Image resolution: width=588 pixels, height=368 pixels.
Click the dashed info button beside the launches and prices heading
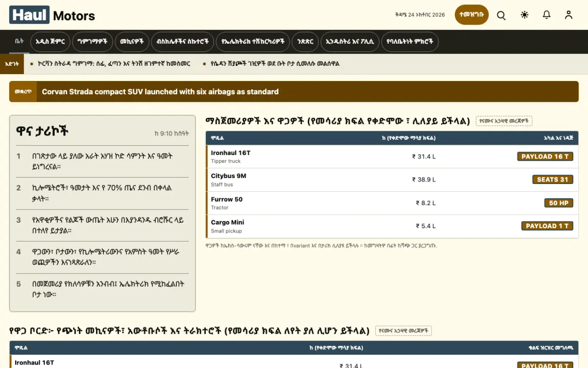pos(504,121)
